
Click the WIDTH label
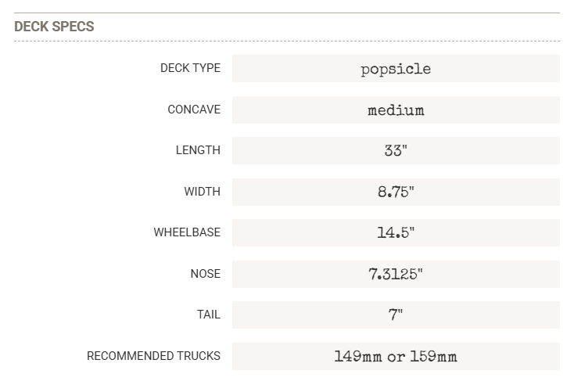click(202, 191)
